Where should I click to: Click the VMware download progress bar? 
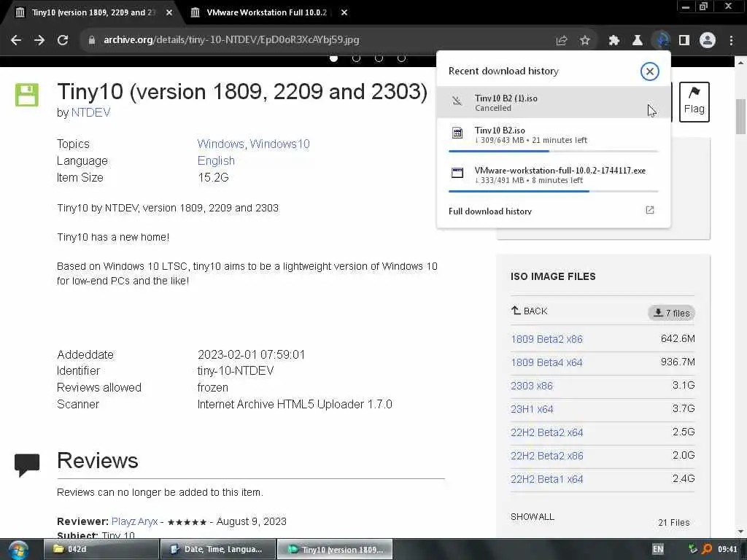[553, 191]
